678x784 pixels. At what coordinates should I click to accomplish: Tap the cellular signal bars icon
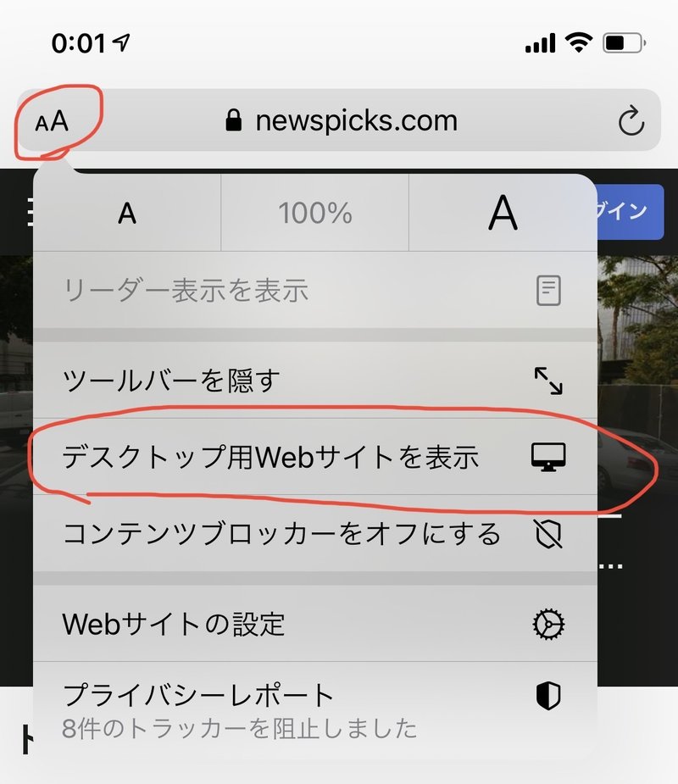coord(540,44)
